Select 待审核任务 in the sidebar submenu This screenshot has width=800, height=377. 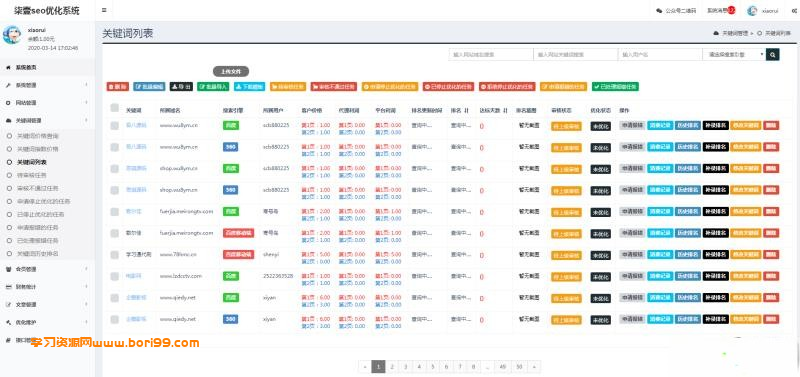tap(32, 175)
